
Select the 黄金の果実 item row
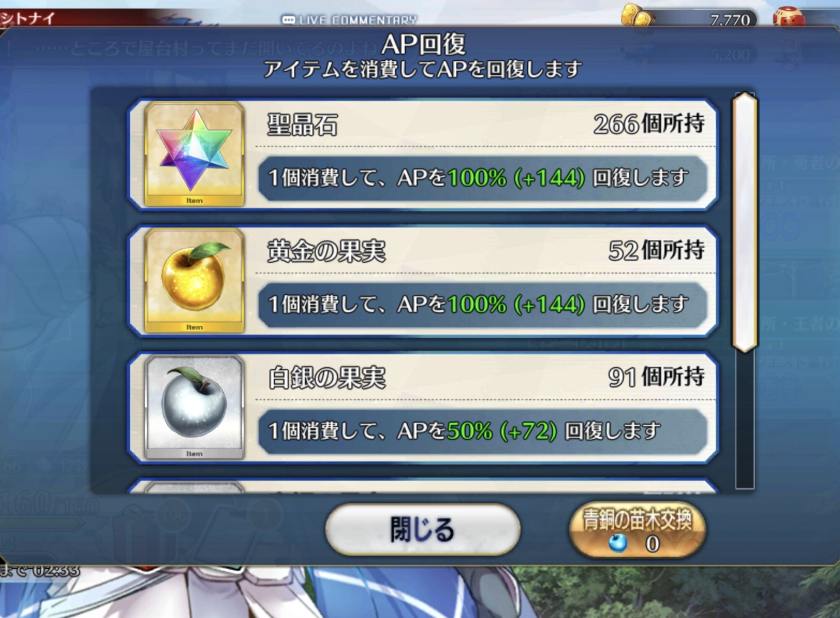(423, 281)
